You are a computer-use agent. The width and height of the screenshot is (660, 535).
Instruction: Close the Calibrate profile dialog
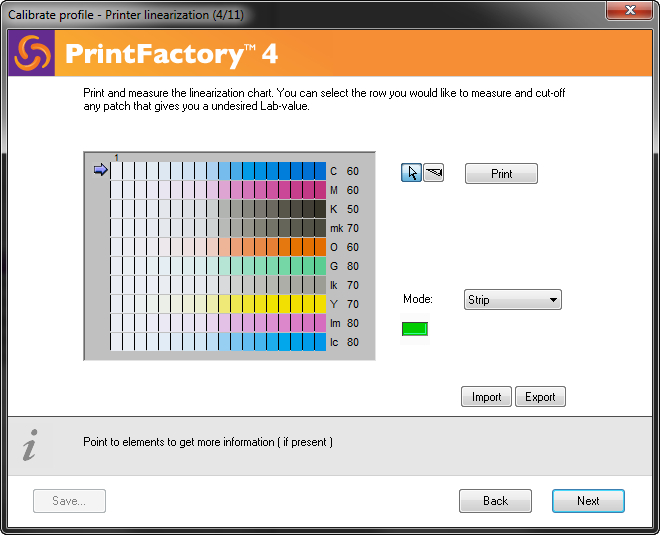tap(630, 10)
